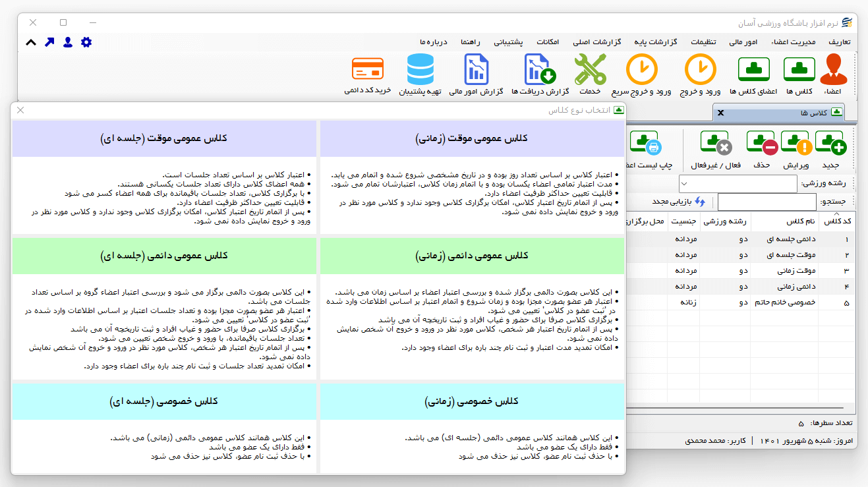Open گزارش دریافت ها report icon
The height and width of the screenshot is (487, 868).
pos(540,74)
